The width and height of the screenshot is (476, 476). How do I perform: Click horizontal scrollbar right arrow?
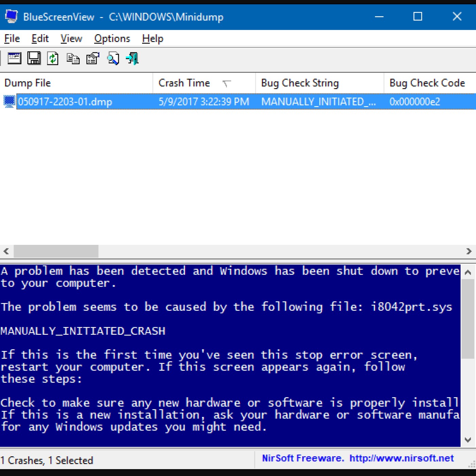click(469, 251)
